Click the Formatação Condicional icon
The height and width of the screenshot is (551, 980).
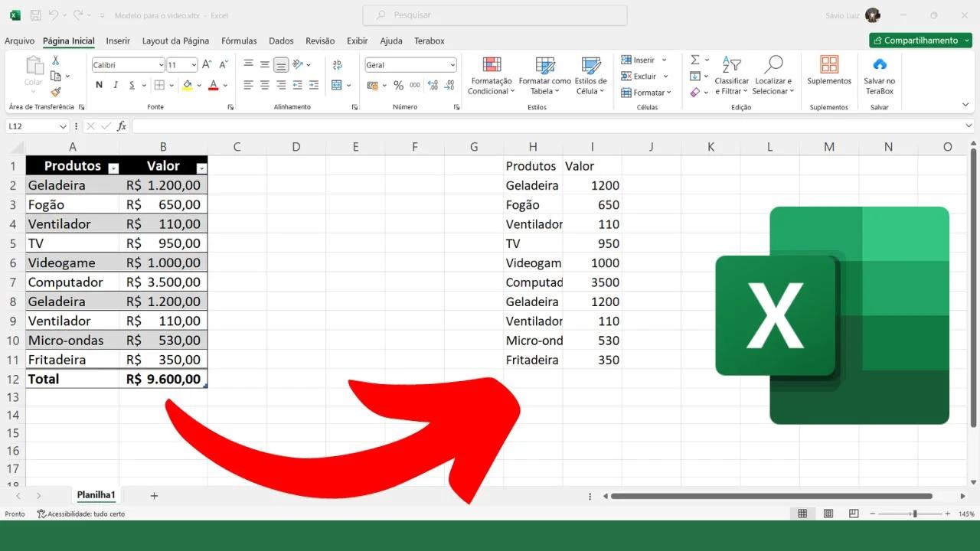pos(491,66)
